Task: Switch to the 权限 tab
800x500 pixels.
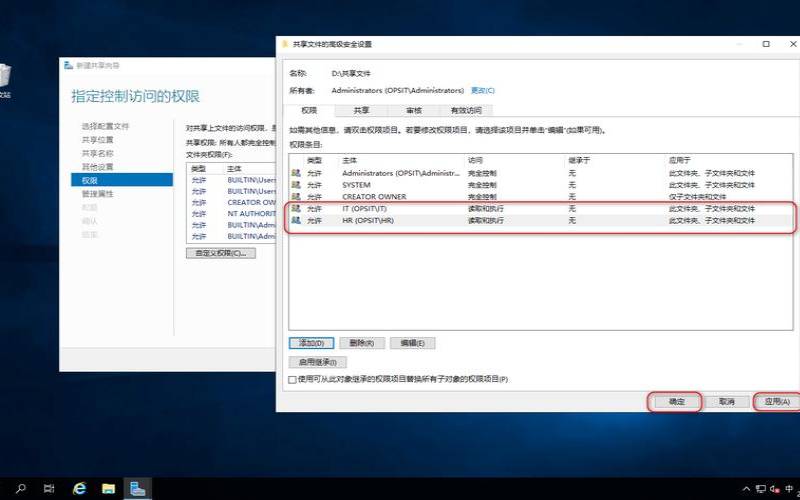Action: coord(309,110)
